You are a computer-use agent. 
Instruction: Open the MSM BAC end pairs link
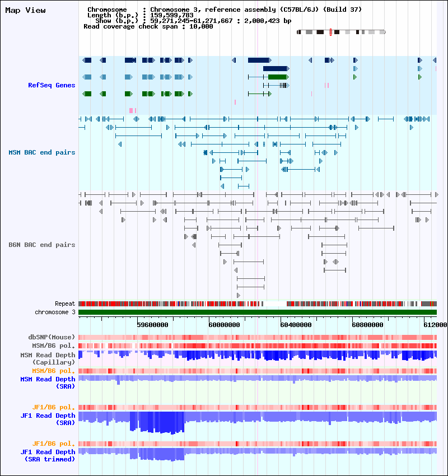pos(42,152)
